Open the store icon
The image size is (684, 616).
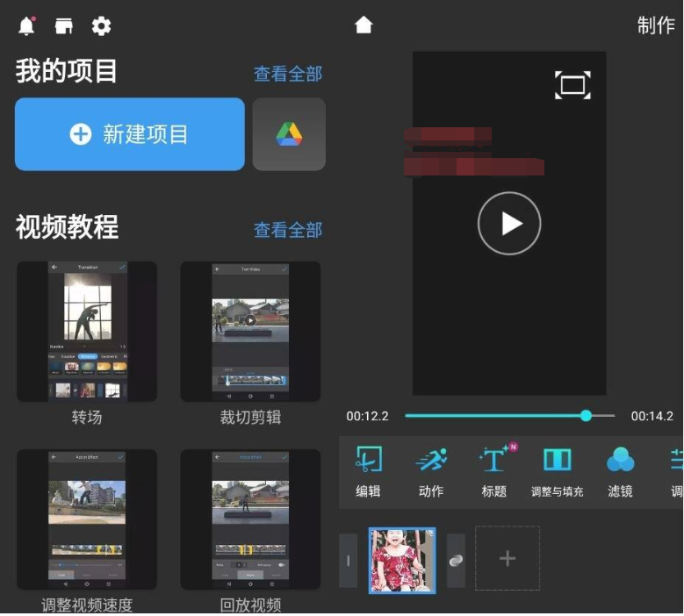tap(64, 26)
